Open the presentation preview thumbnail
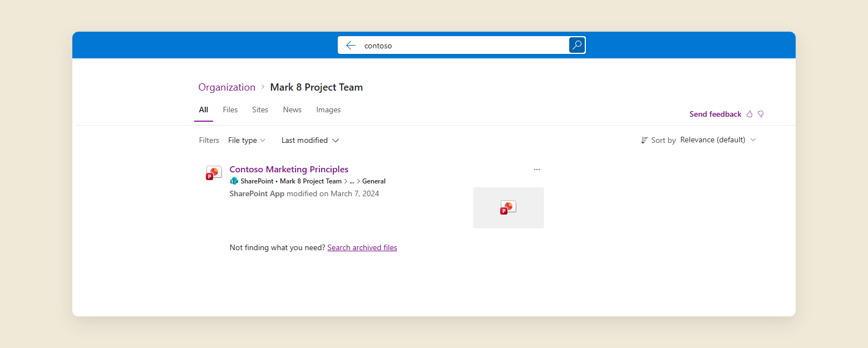This screenshot has height=348, width=868. tap(509, 207)
